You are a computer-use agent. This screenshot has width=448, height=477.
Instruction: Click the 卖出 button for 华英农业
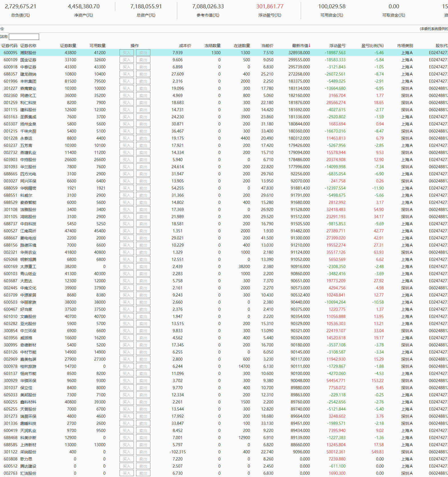[x=143, y=252]
